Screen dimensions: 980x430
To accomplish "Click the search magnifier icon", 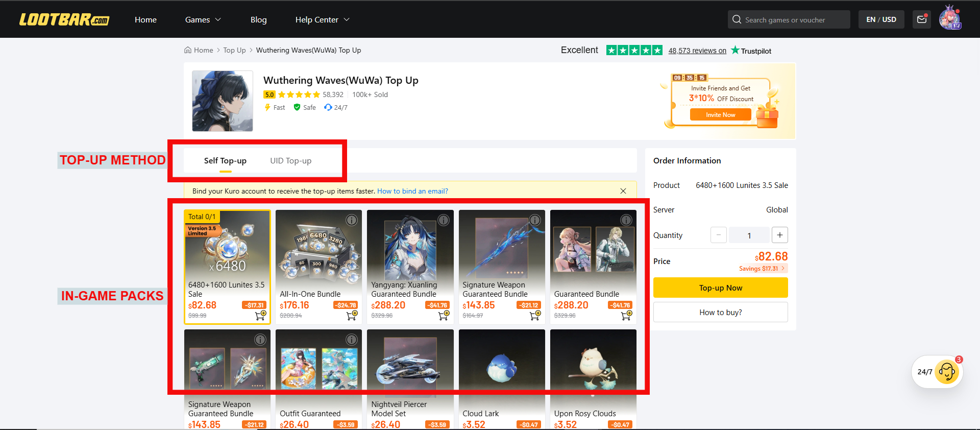I will (737, 19).
